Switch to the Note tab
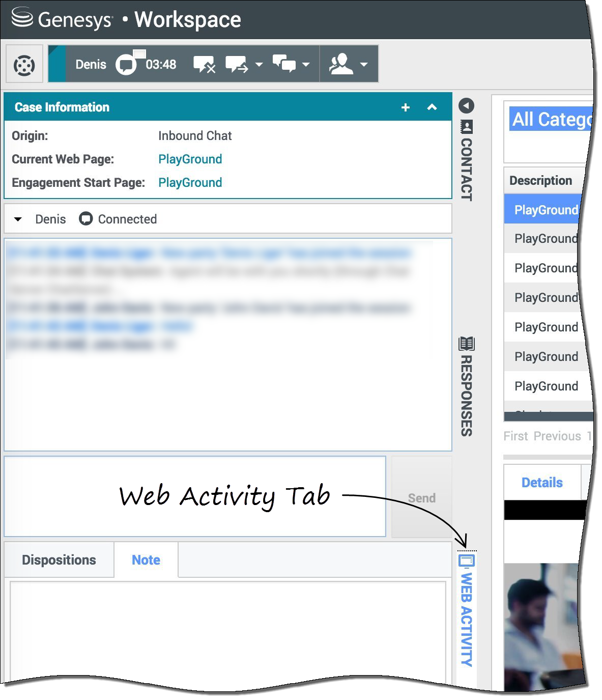This screenshot has width=602, height=700. 146,560
